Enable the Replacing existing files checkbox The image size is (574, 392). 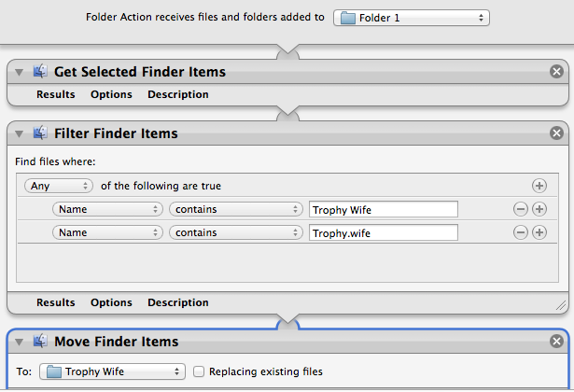(x=199, y=371)
